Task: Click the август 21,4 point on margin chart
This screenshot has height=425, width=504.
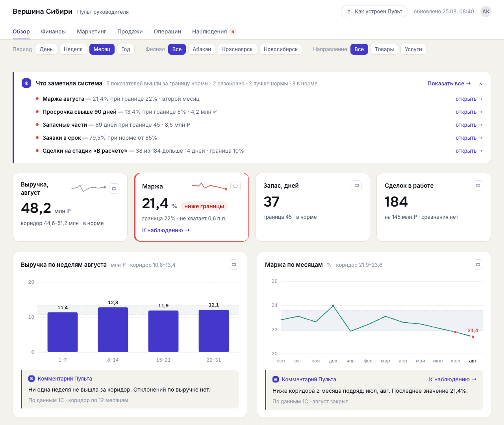Action: click(473, 336)
